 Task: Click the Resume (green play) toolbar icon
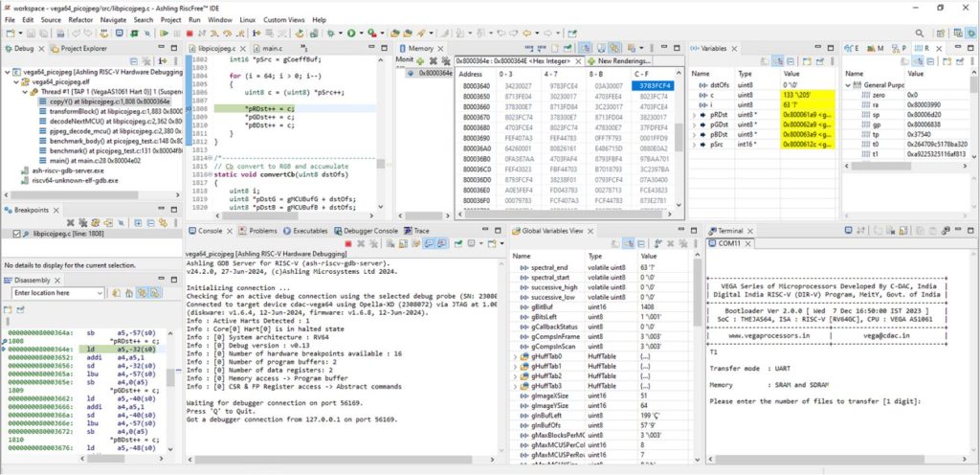[164, 33]
